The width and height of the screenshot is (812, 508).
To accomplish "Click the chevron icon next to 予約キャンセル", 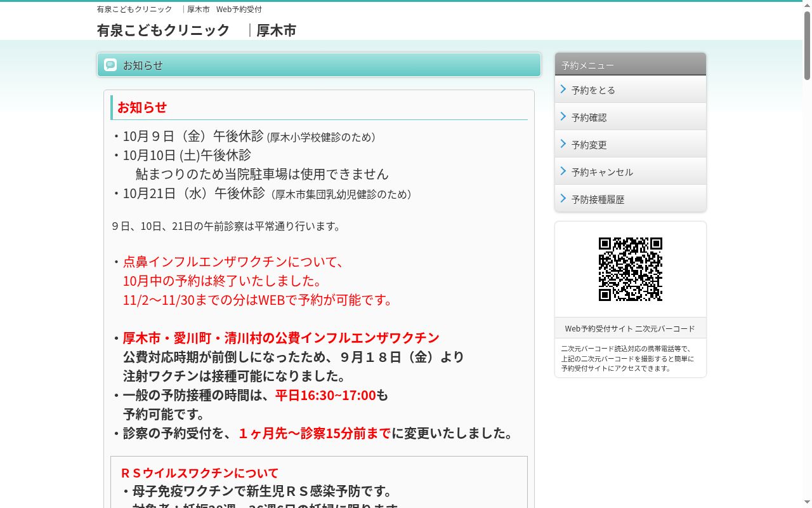I will [x=563, y=171].
